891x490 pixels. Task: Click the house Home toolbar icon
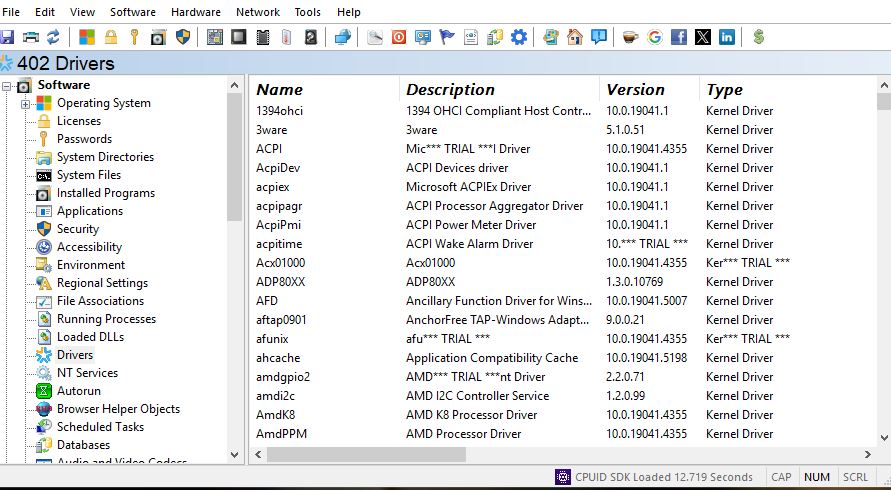[575, 38]
